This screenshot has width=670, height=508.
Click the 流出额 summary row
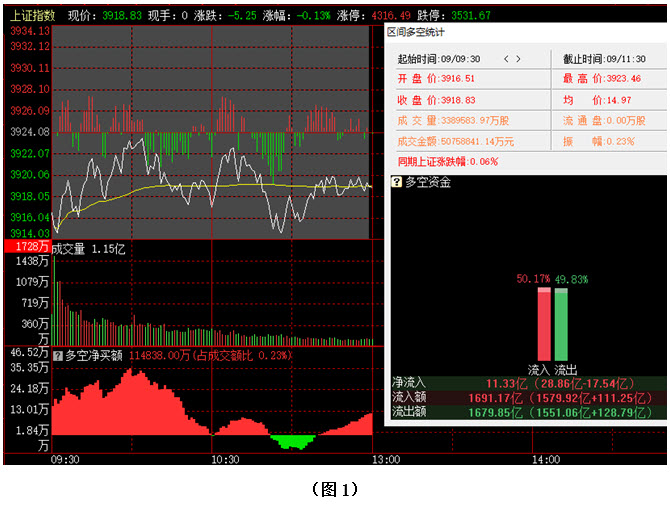[526, 411]
